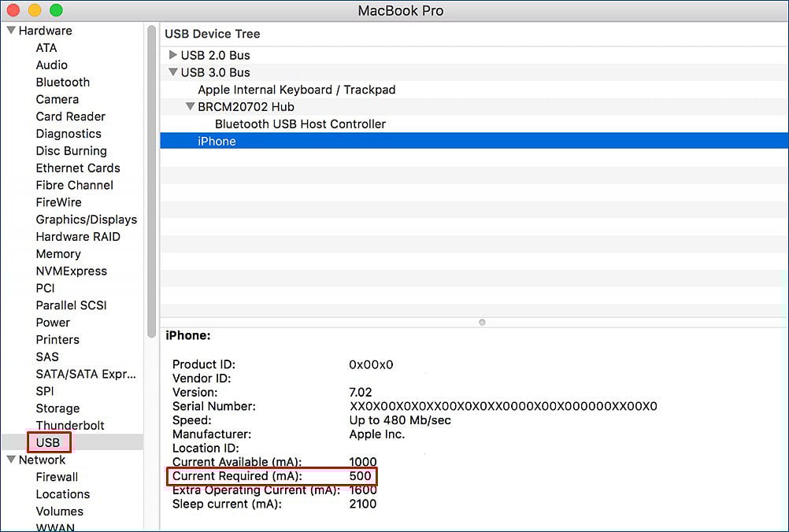Select Card Reader in the sidebar
The height and width of the screenshot is (532, 789).
click(70, 116)
